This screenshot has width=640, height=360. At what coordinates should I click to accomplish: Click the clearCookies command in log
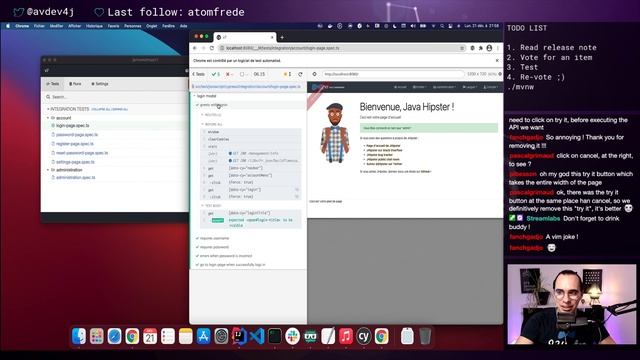(252, 139)
